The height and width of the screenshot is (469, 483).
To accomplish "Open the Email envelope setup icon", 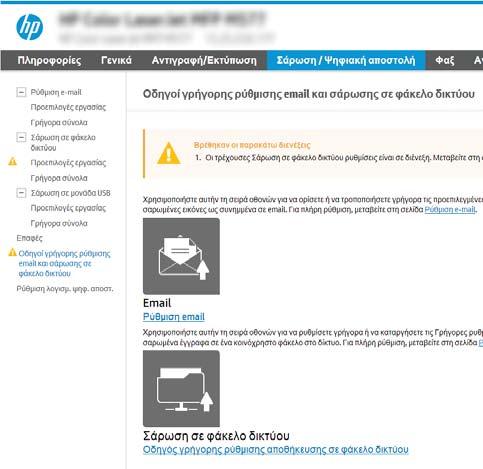I will point(181,256).
